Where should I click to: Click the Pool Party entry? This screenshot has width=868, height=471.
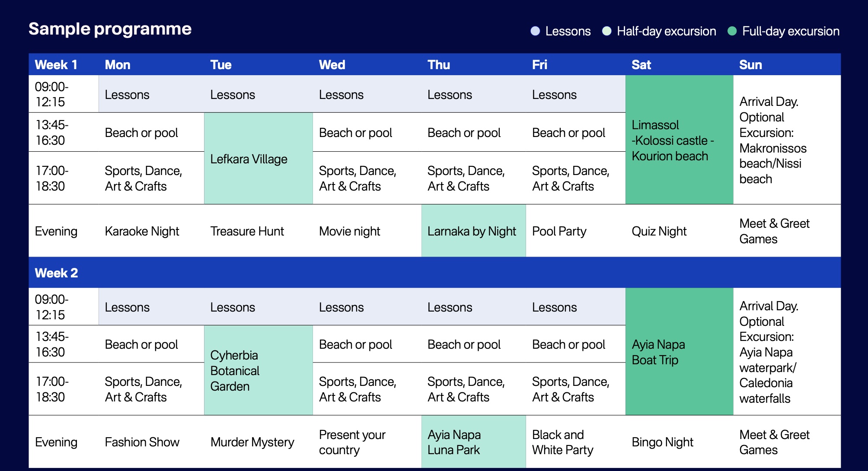(559, 231)
